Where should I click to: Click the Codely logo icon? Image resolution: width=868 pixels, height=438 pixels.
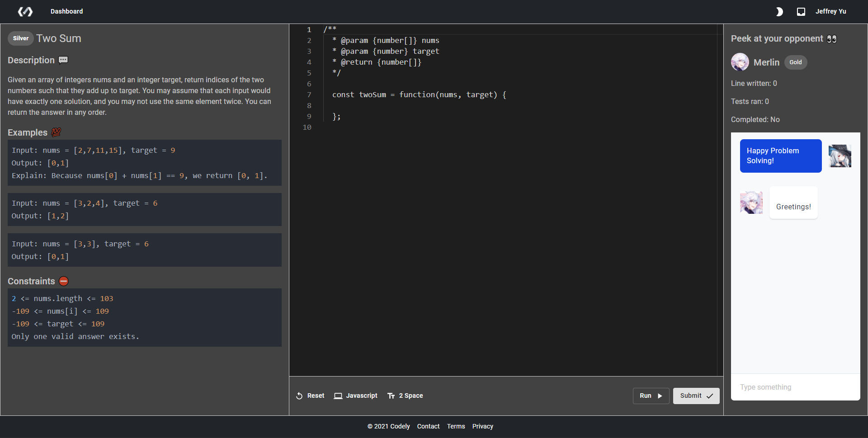coord(25,11)
